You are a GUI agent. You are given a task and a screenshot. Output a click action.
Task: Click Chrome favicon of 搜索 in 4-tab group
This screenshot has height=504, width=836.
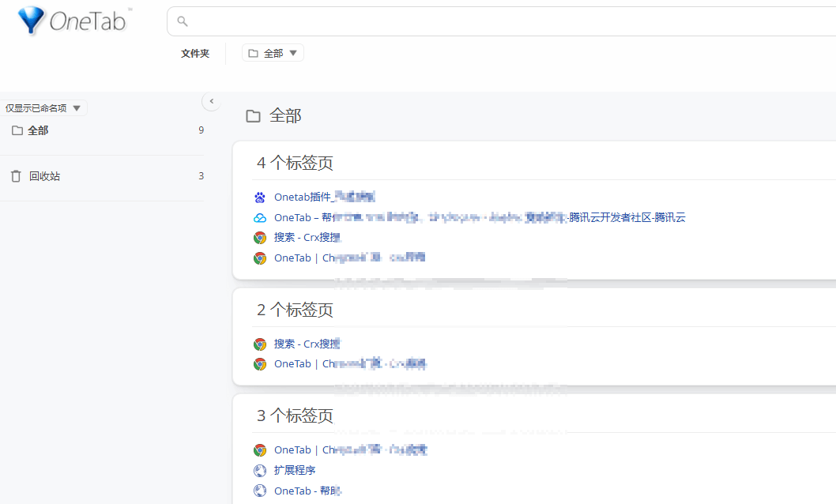pos(260,238)
